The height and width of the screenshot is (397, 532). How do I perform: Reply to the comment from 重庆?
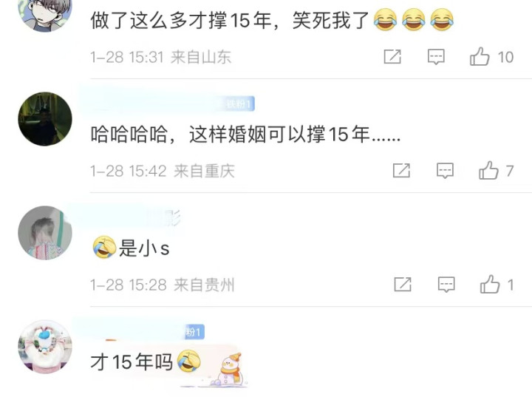[x=445, y=171]
